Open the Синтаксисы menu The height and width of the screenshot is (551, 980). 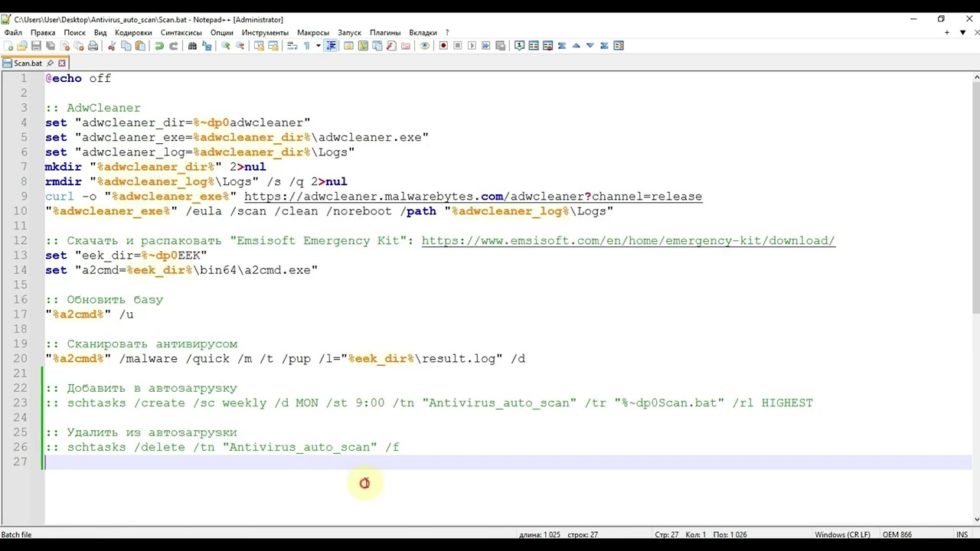181,33
